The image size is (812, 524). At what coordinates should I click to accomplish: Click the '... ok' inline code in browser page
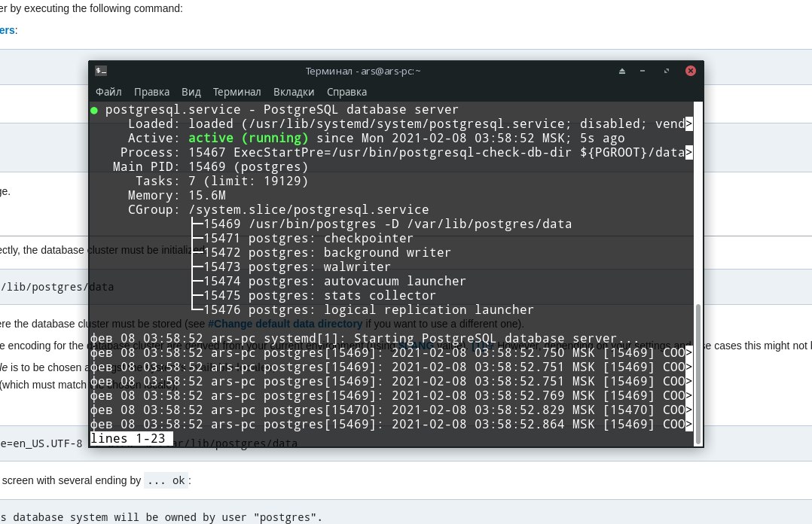pyautogui.click(x=166, y=480)
